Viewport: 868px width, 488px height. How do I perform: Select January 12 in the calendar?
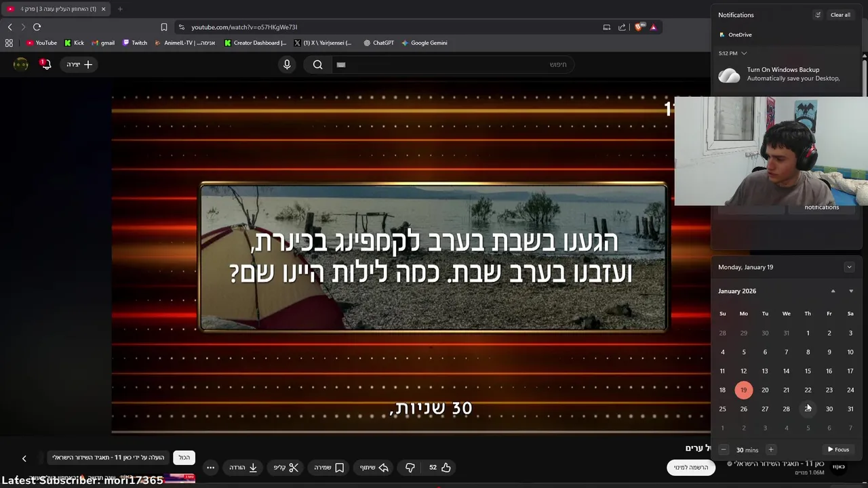pyautogui.click(x=744, y=371)
